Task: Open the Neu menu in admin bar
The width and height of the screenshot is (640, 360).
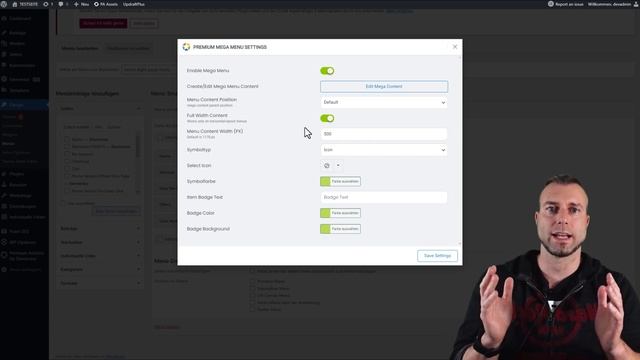Action: [81, 4]
